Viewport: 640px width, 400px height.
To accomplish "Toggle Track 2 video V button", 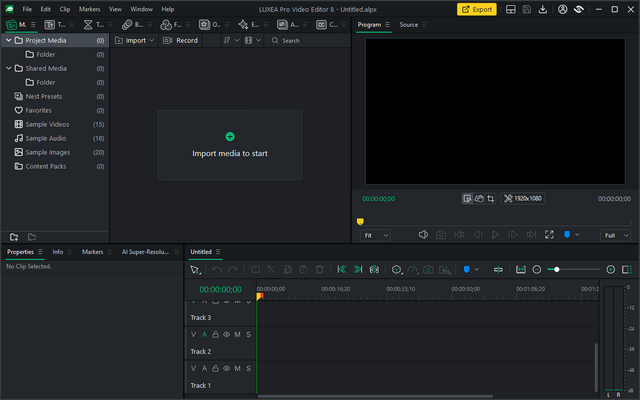I will click(193, 335).
